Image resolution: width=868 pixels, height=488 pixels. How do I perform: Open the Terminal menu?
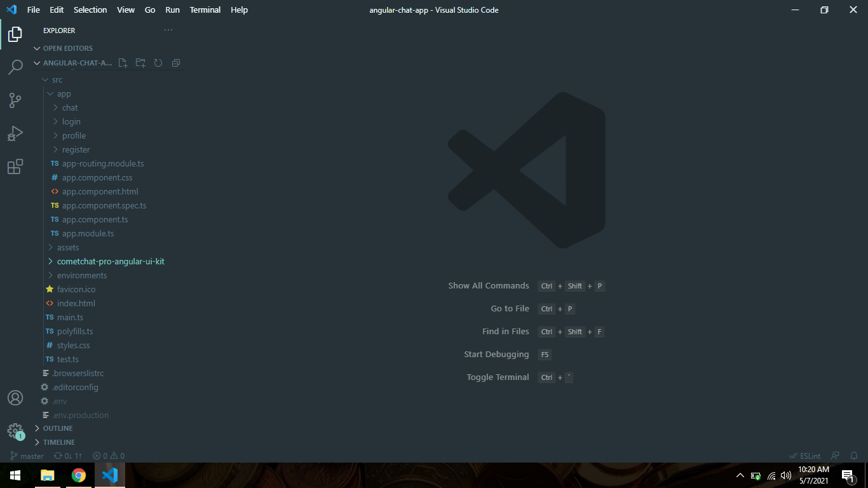[x=205, y=10]
